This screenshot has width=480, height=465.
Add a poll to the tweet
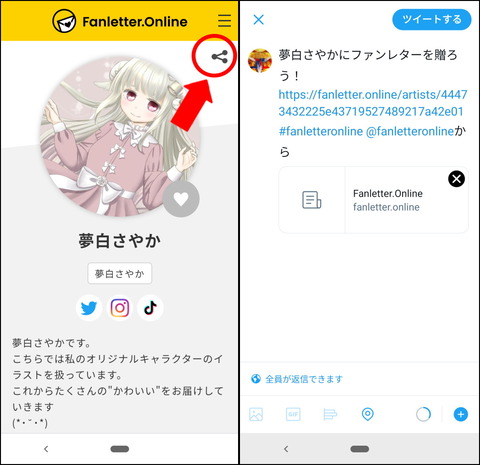pyautogui.click(x=330, y=414)
